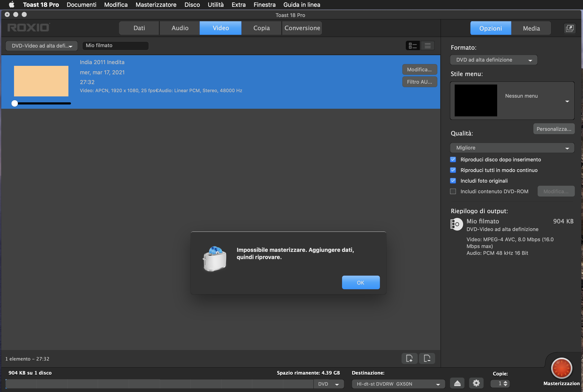Click Modifica... for India 2011 Inedita

(419, 69)
